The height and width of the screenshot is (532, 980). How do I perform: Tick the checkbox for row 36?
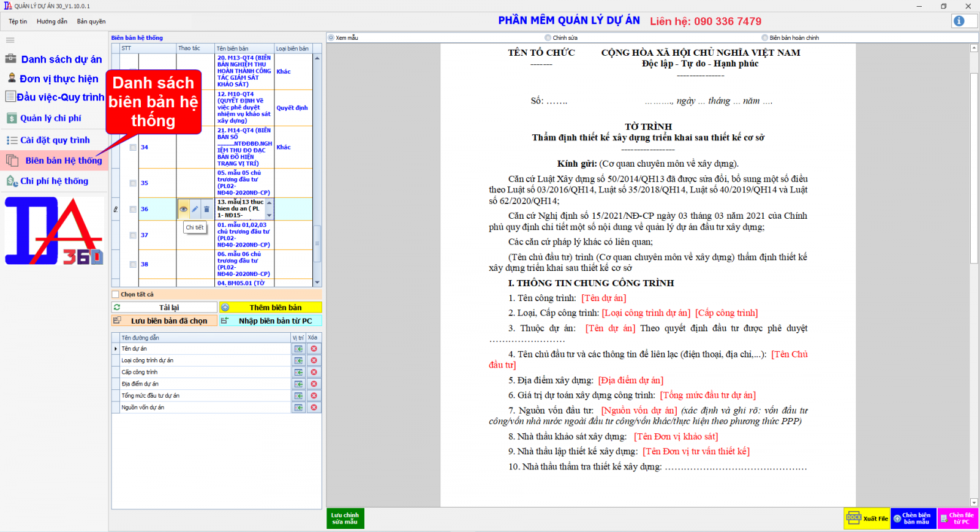(133, 209)
